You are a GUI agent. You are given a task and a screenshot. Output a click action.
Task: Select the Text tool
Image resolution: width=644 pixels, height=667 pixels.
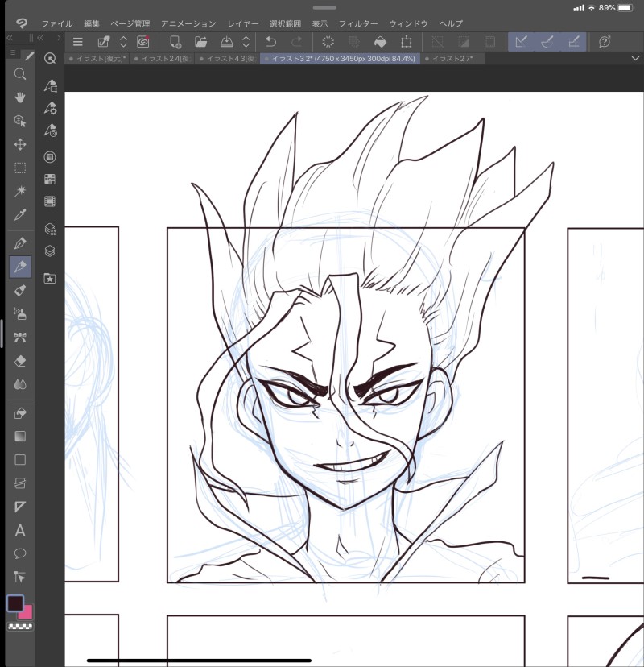20,530
